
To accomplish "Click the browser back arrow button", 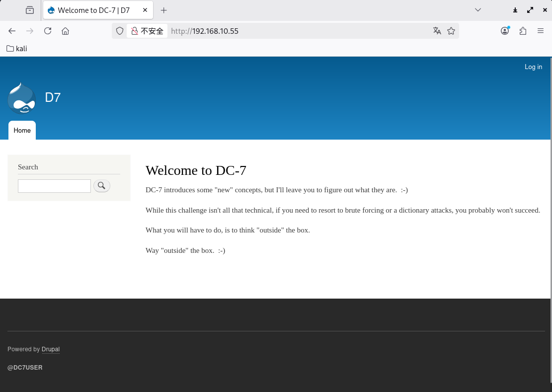I will coord(12,31).
